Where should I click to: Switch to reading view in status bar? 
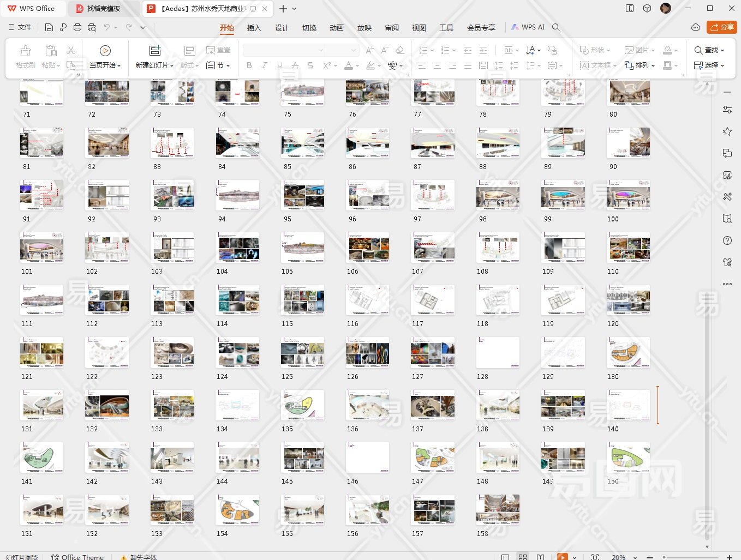coord(540,557)
